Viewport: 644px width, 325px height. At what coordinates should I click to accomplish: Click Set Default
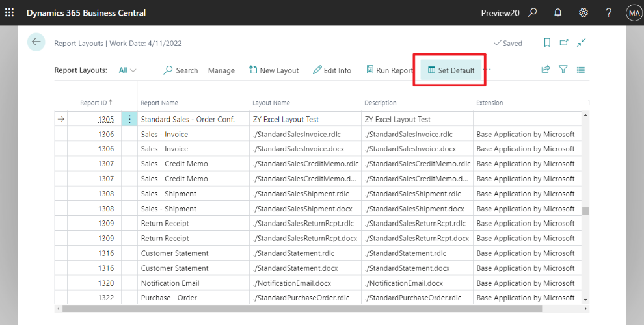tap(451, 70)
